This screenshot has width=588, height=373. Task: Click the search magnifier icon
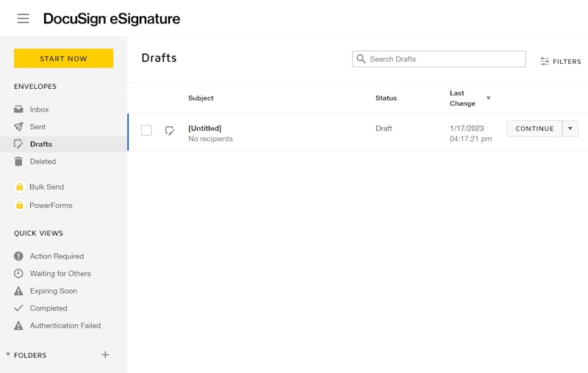(361, 59)
